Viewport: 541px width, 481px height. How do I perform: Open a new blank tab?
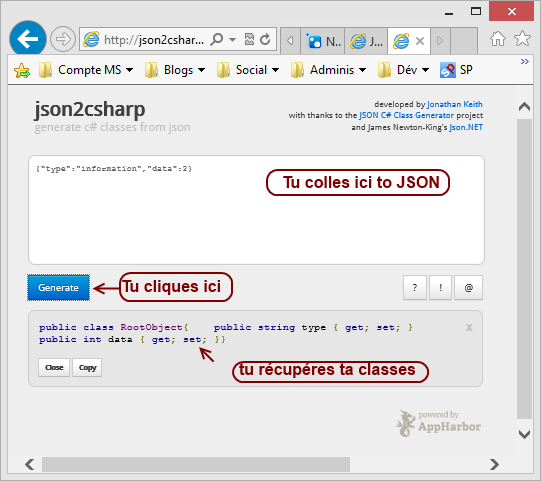pyautogui.click(x=464, y=41)
